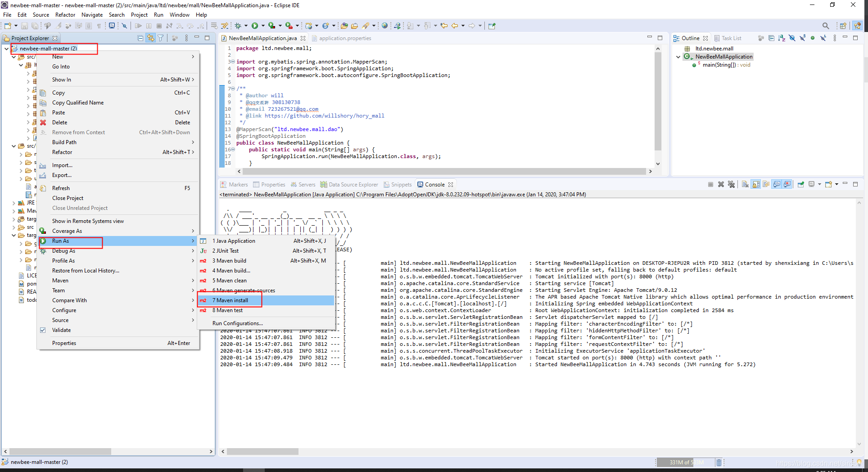The height and width of the screenshot is (472, 868).
Task: Open the New wizard dropdown arrow
Action: 16,26
